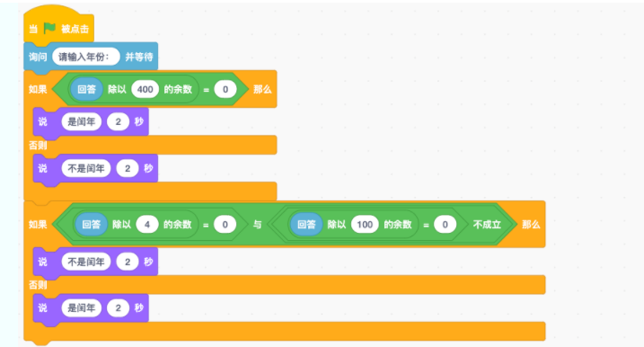Image resolution: width=644 pixels, height=347 pixels.
Task: Select the 100 divisor input
Action: coord(365,225)
